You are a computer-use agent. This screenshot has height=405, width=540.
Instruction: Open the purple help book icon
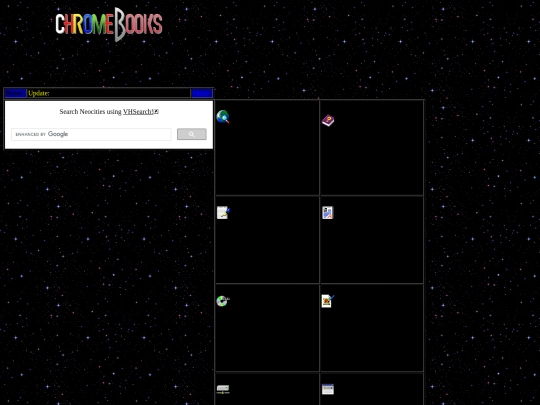(x=328, y=121)
